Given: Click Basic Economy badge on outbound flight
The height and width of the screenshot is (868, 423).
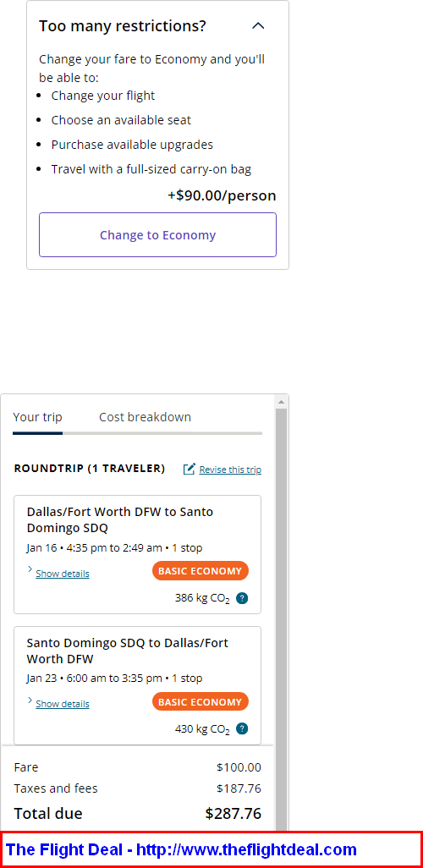Looking at the screenshot, I should [x=201, y=571].
